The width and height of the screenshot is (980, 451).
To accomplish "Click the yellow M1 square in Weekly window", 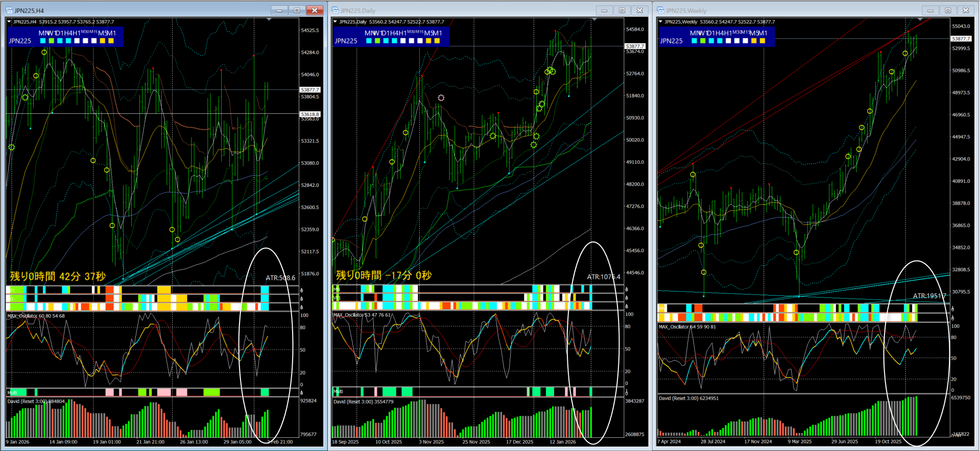I will [x=762, y=41].
